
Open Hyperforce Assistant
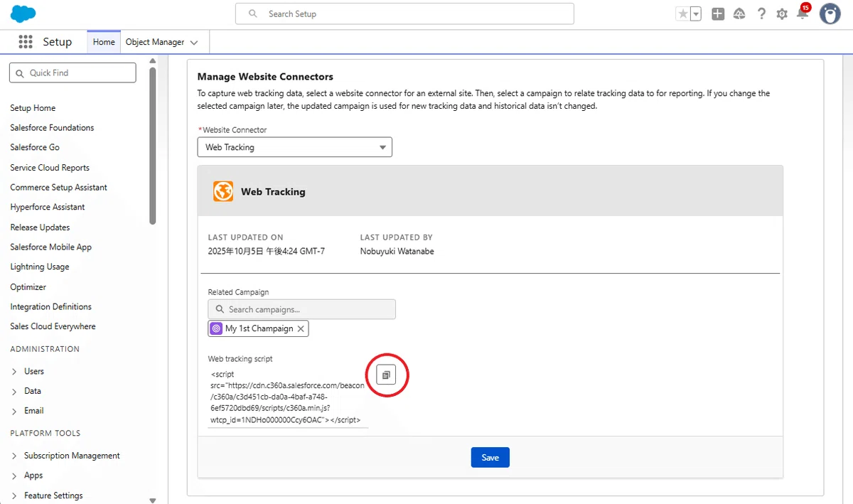[47, 207]
